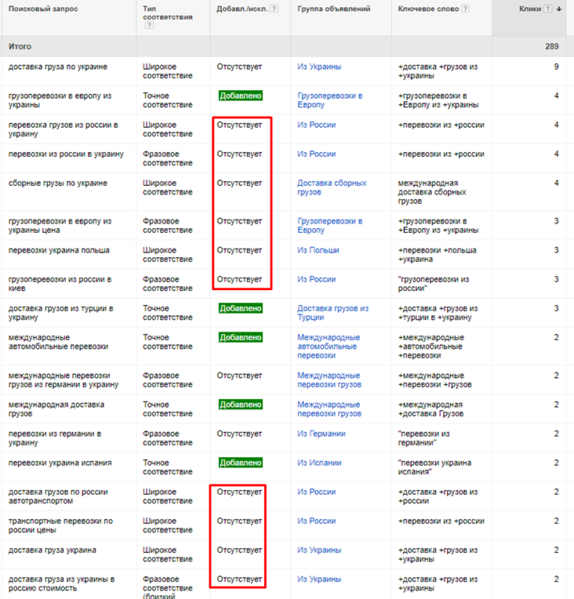
Task: Open help icon next to Клики header
Action: pos(548,9)
